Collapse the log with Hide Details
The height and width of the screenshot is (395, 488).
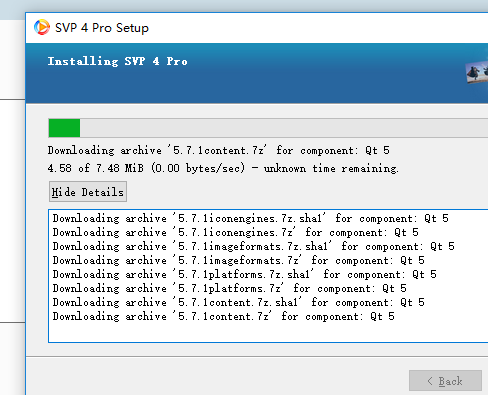(88, 192)
